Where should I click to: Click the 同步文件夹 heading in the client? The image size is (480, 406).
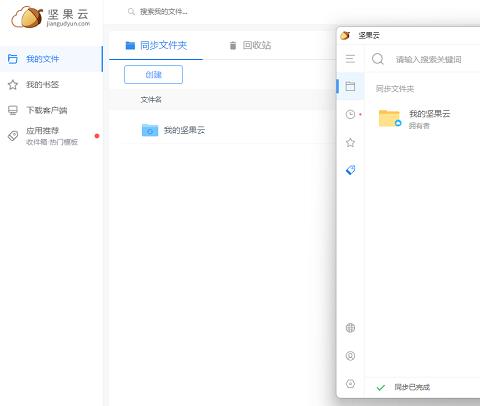[395, 89]
